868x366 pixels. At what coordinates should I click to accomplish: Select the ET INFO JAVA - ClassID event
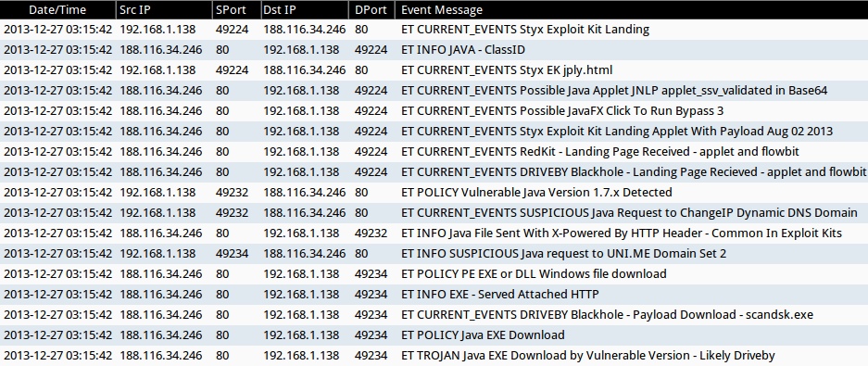pos(434,50)
